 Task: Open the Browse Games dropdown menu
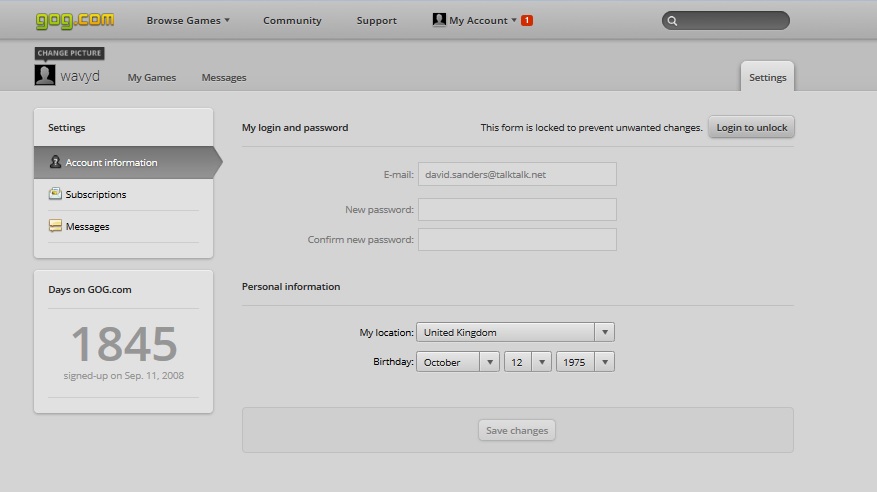click(x=188, y=20)
